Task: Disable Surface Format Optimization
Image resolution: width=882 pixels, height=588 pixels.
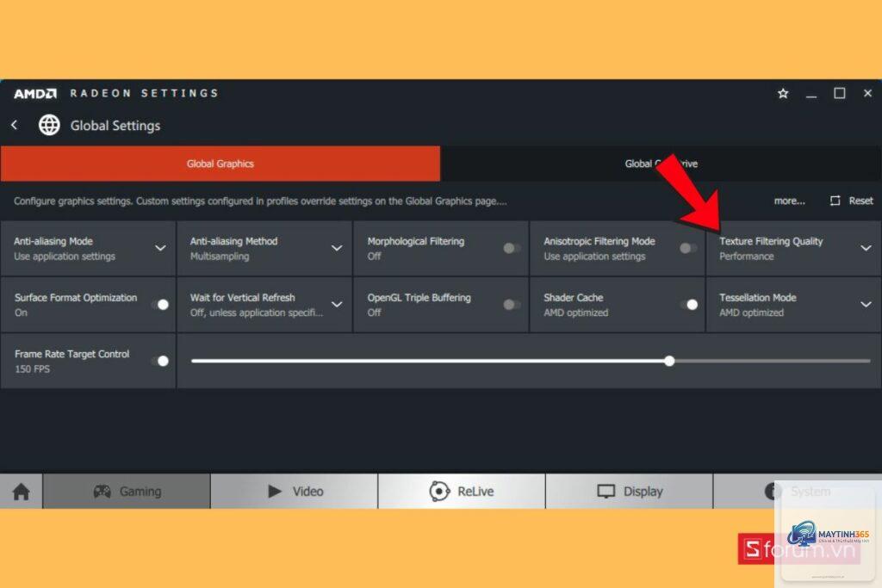Action: 160,304
